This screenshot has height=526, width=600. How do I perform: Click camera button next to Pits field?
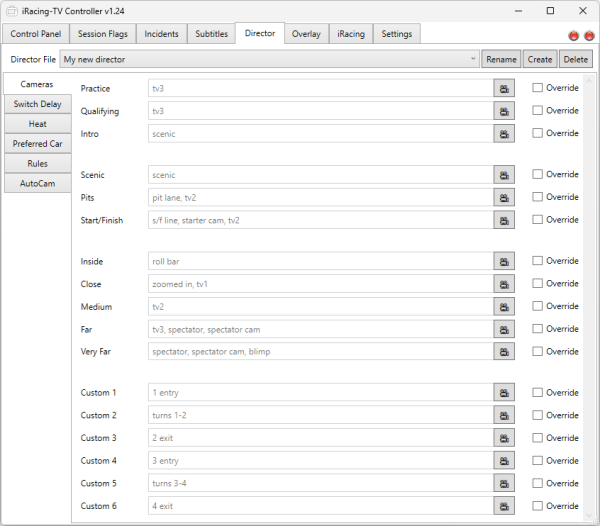pyautogui.click(x=504, y=198)
